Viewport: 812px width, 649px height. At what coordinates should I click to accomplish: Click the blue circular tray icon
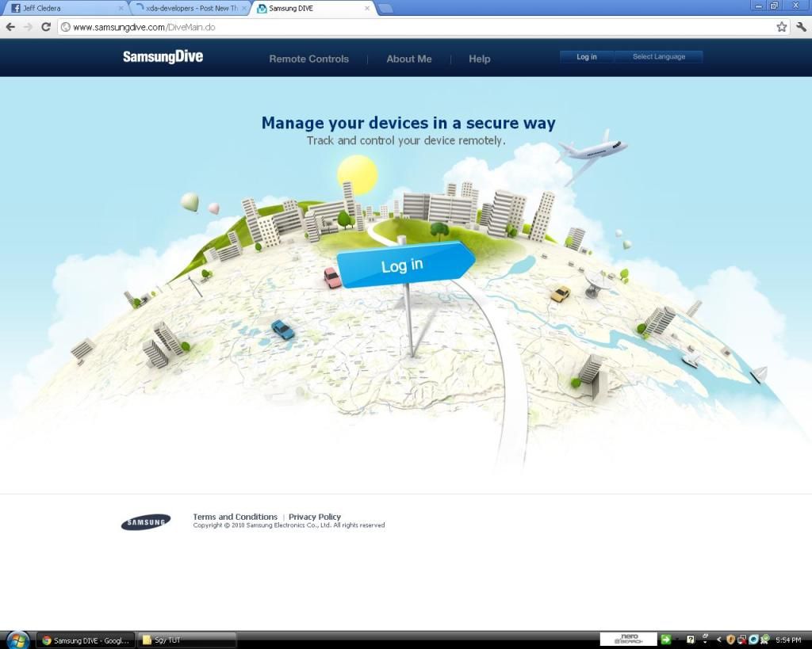click(753, 639)
